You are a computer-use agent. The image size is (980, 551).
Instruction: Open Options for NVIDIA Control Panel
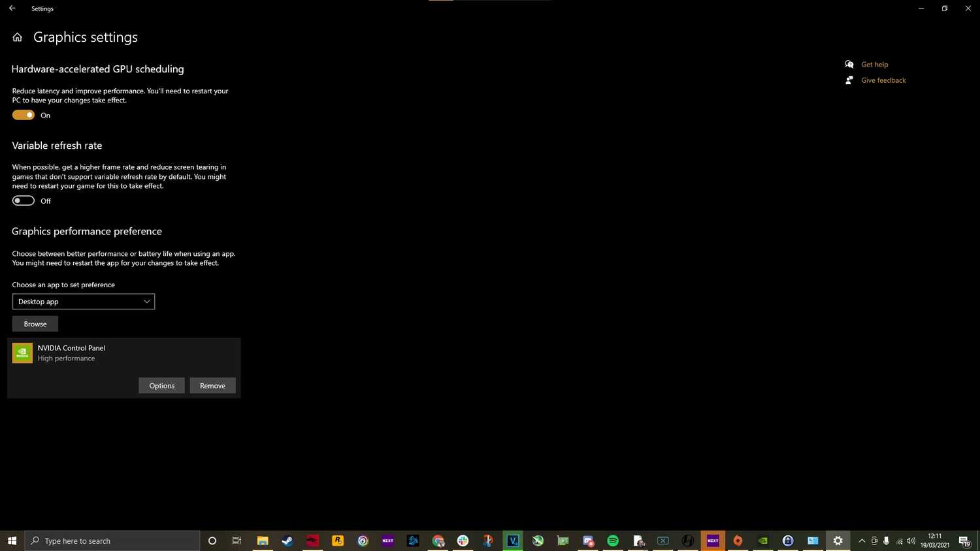[161, 386]
